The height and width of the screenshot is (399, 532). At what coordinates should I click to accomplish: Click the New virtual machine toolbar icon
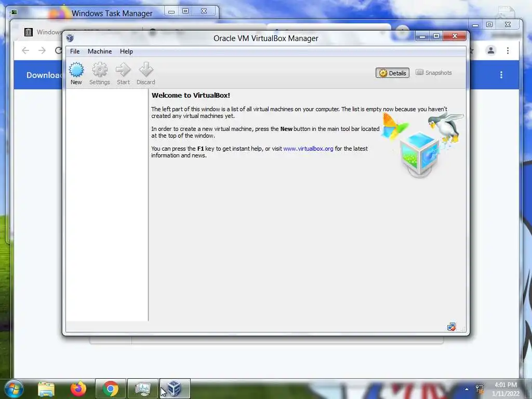(76, 73)
